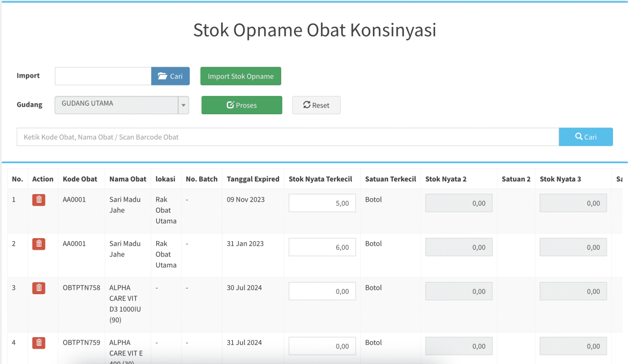
Task: Click the Action column header
Action: click(43, 179)
